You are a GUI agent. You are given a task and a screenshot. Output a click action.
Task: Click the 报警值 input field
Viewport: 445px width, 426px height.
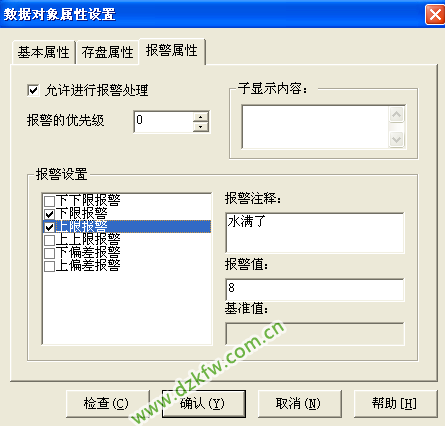coord(315,290)
